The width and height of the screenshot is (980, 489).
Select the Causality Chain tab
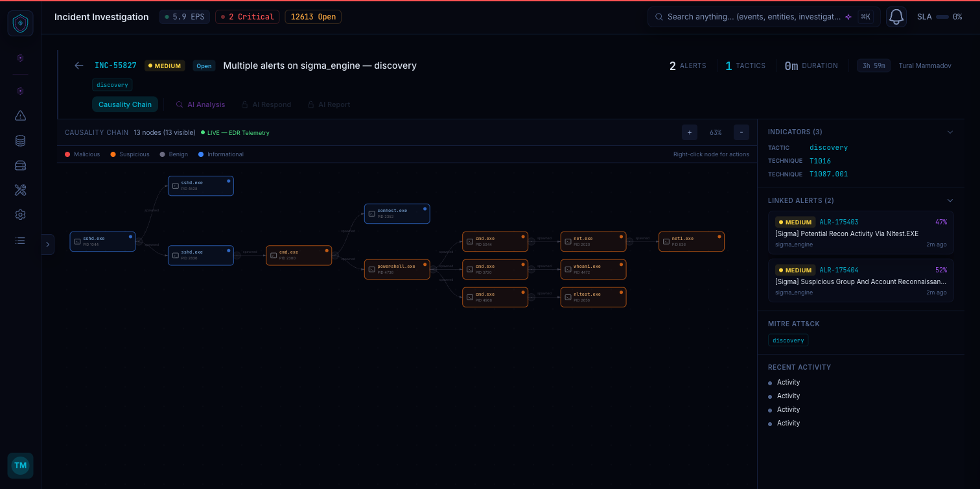[x=125, y=104]
